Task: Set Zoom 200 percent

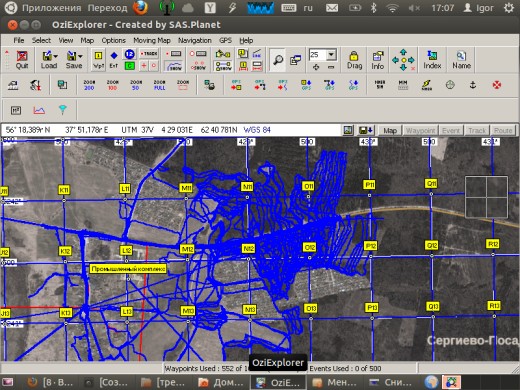Action: [89, 85]
